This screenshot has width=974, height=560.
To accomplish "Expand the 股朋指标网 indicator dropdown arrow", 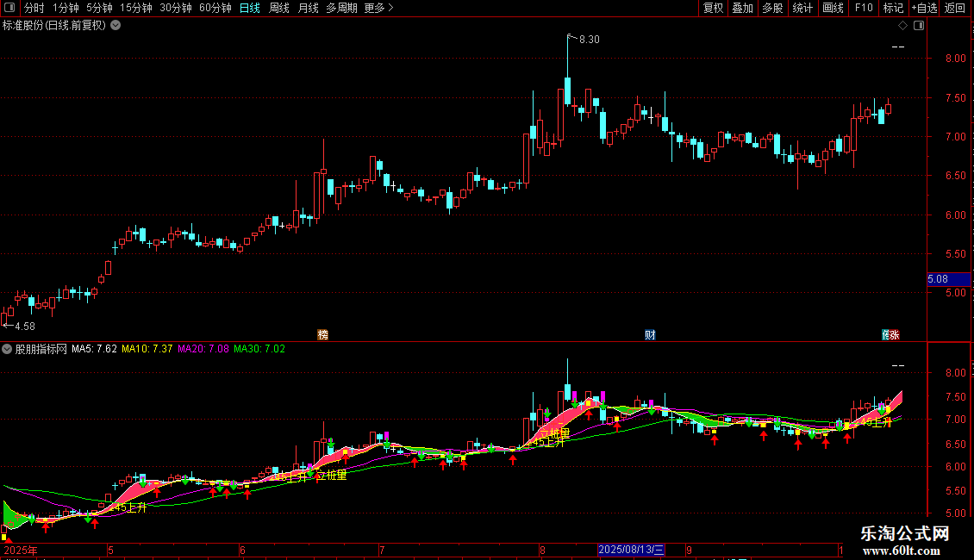I will tap(7, 349).
